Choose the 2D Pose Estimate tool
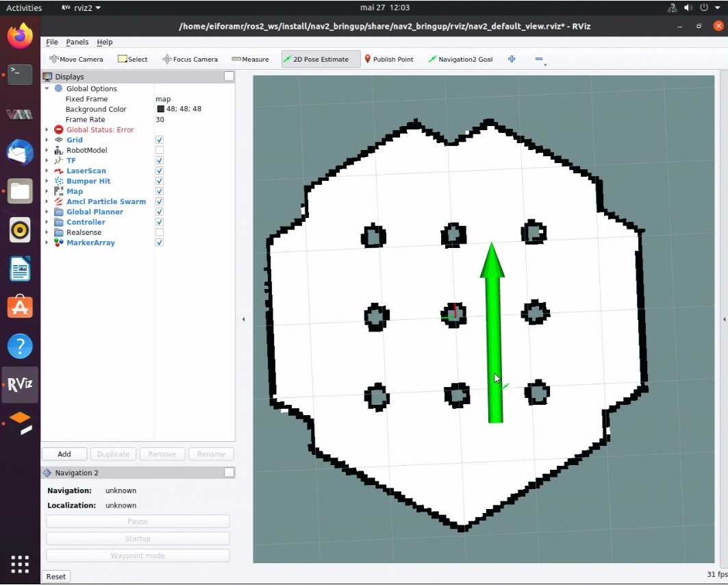Viewport: 728px width, 585px height. (x=316, y=59)
